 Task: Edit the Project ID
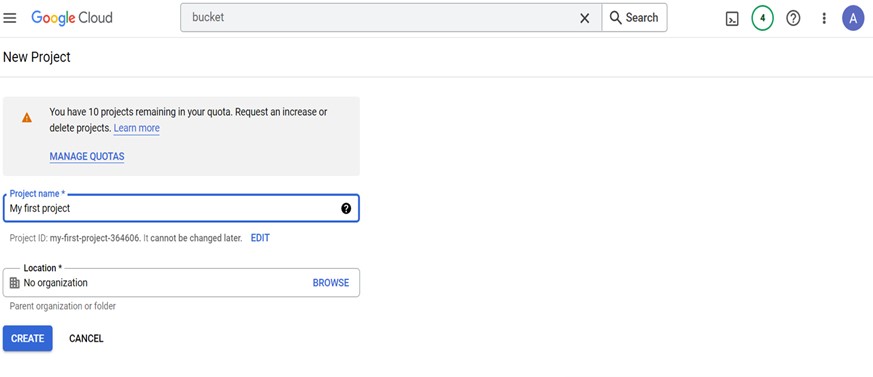[x=260, y=238]
